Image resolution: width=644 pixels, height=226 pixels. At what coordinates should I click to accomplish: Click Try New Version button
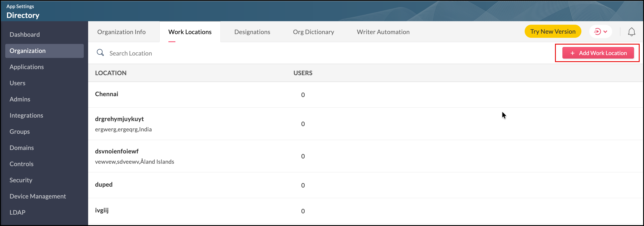[x=553, y=31]
